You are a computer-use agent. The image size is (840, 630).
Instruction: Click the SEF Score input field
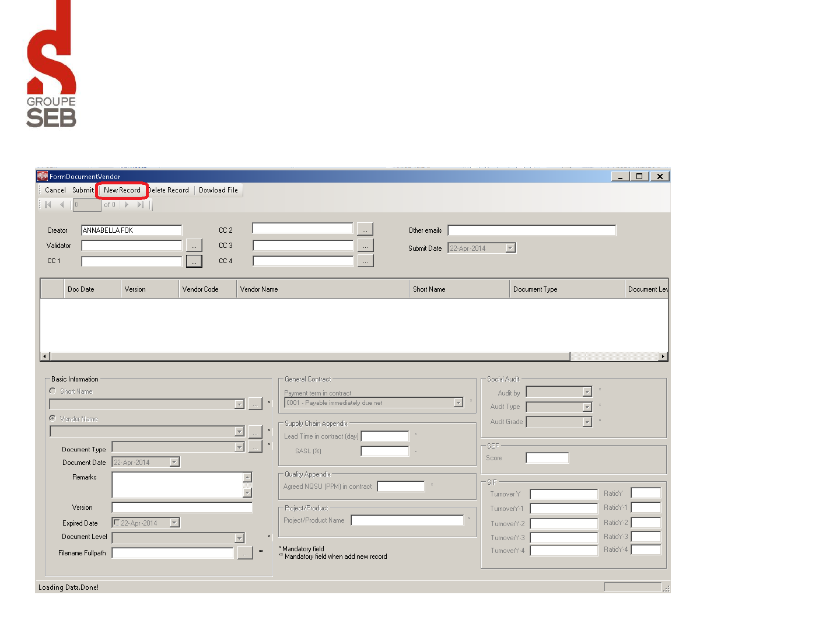click(x=547, y=458)
